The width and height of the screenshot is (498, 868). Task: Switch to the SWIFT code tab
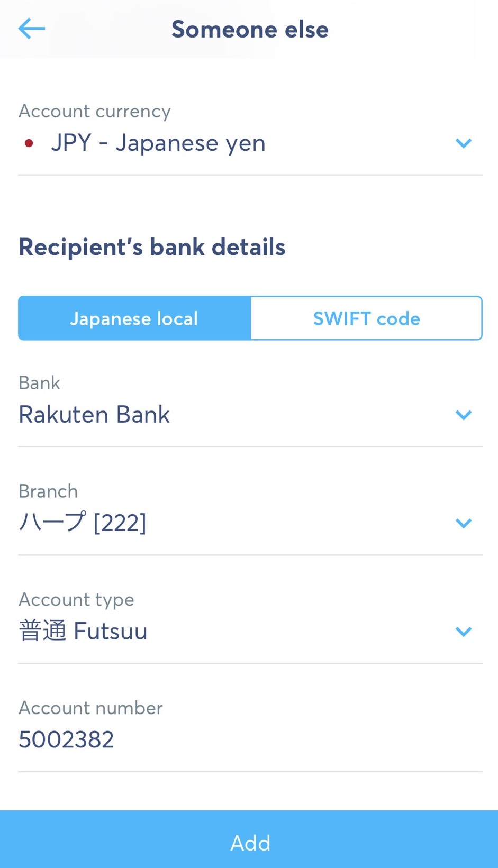[x=366, y=318]
